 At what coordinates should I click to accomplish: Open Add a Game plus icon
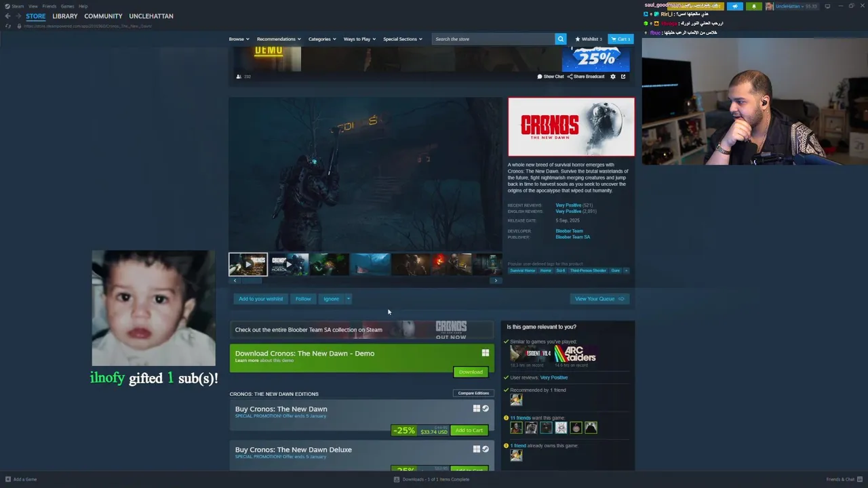tap(7, 479)
